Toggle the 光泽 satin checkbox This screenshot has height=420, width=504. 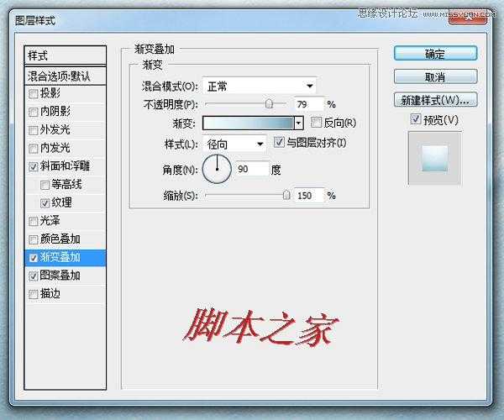pyautogui.click(x=34, y=221)
